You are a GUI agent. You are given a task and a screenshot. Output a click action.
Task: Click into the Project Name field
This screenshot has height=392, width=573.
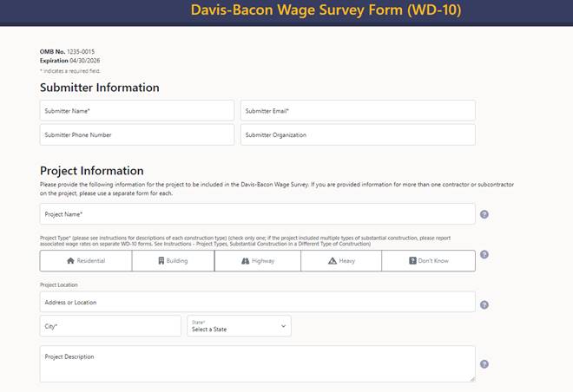(257, 214)
